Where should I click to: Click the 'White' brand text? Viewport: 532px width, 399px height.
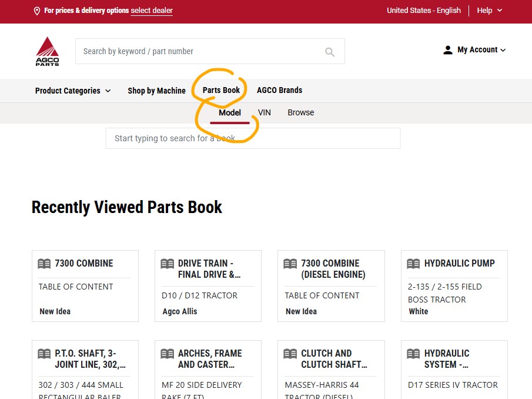point(419,311)
